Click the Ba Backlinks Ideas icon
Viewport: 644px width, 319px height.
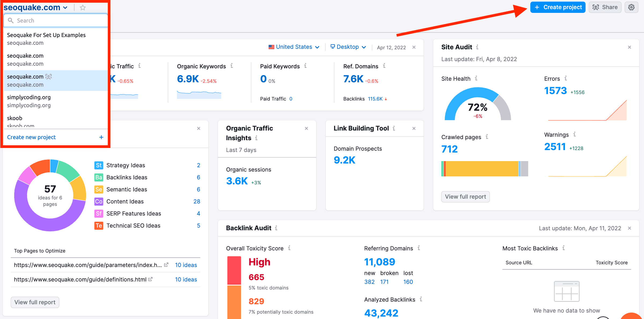tap(99, 177)
